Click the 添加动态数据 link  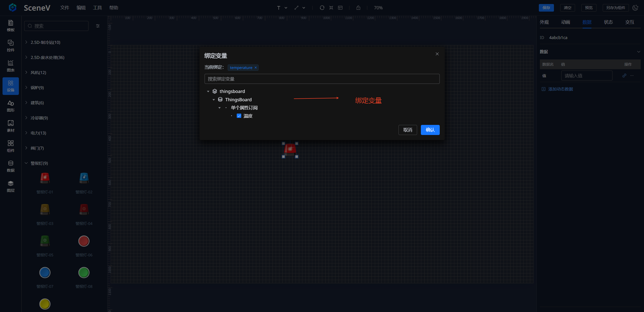[560, 89]
